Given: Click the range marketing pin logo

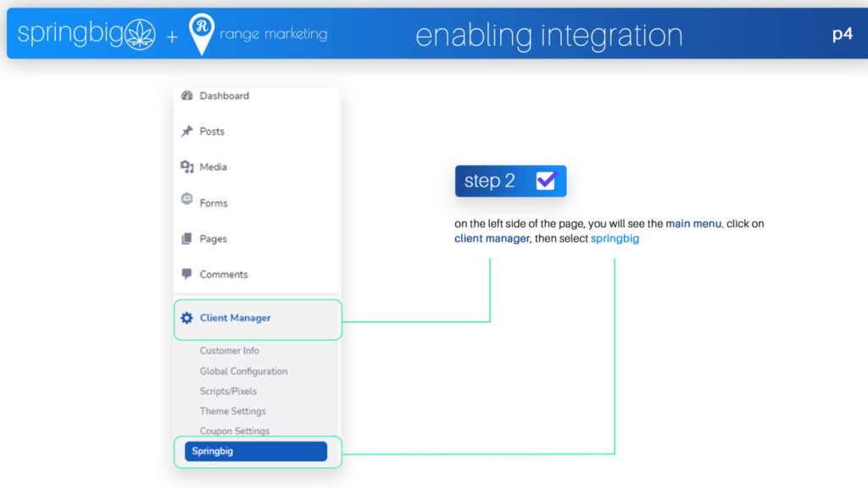Looking at the screenshot, I should 202,34.
